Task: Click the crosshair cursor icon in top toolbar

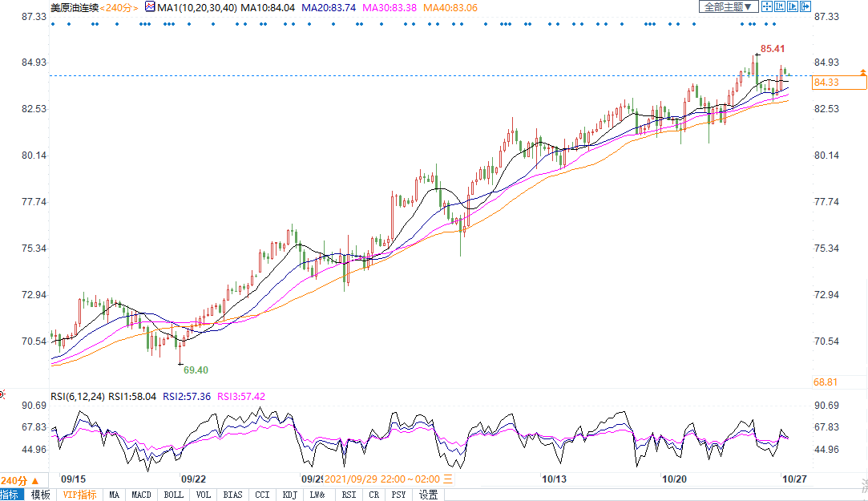Action: [766, 6]
